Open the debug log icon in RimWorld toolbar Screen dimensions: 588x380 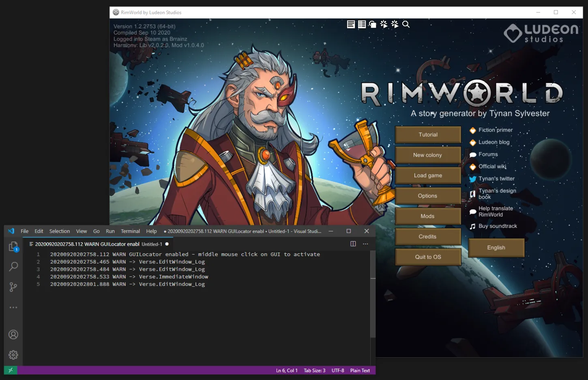click(x=351, y=24)
